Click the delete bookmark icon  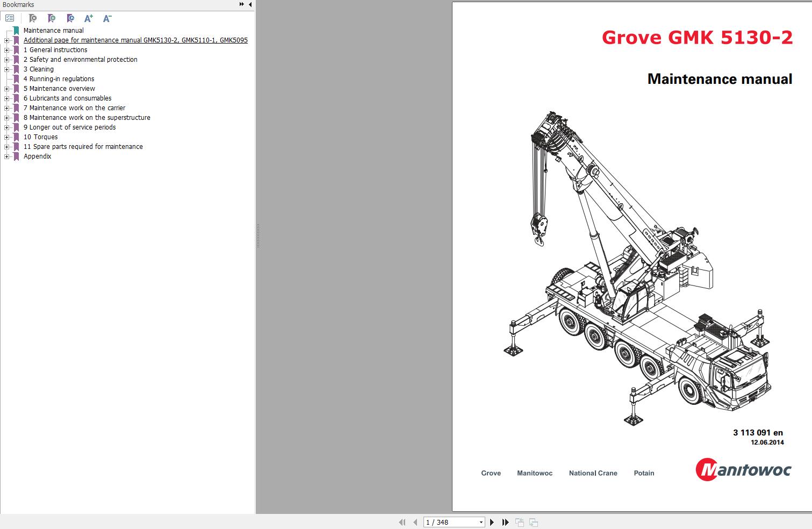coord(32,18)
